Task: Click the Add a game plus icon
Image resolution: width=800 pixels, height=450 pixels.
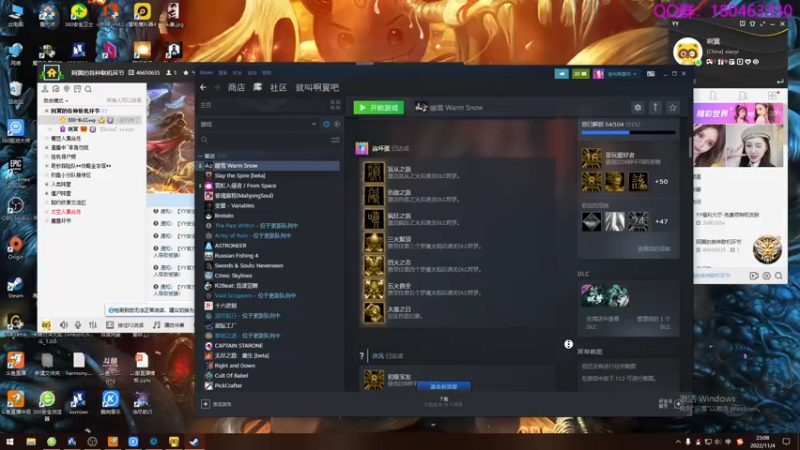Action: pos(206,404)
